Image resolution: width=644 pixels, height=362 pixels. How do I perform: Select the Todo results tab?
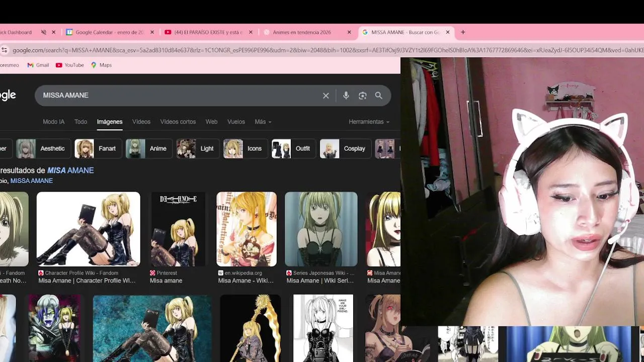point(80,122)
